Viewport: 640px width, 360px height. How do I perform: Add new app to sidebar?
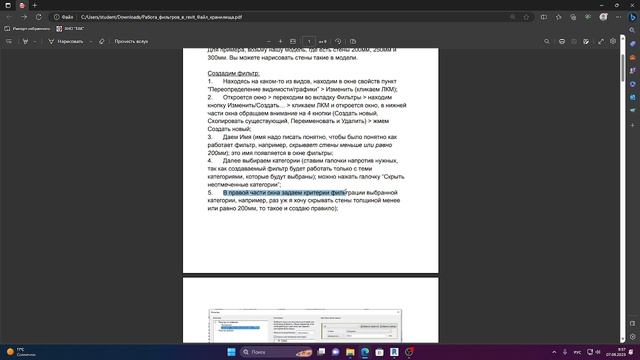[633, 125]
